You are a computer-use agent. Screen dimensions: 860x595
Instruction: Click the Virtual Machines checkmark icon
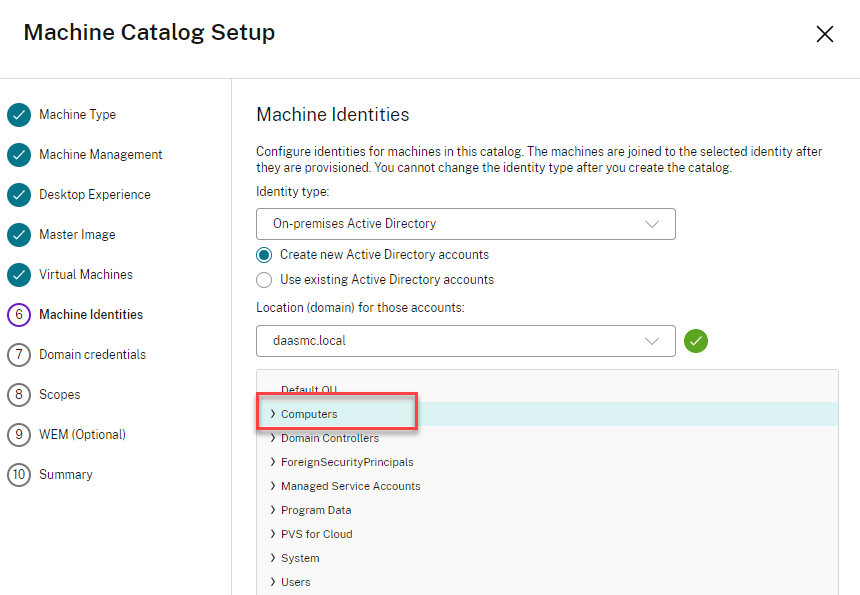click(x=19, y=275)
